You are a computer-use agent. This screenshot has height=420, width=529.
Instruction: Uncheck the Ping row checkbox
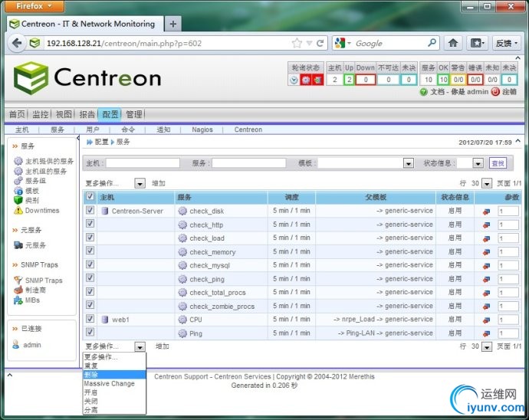click(90, 332)
